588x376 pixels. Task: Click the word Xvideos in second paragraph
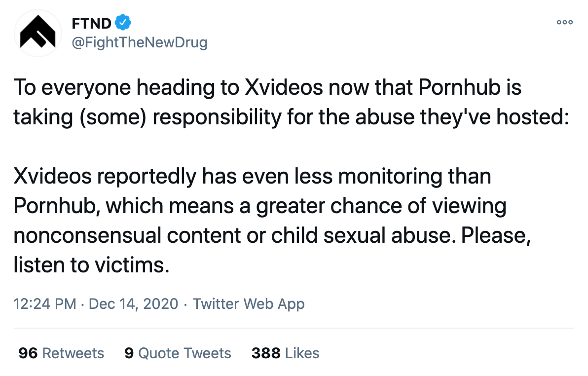click(x=52, y=176)
